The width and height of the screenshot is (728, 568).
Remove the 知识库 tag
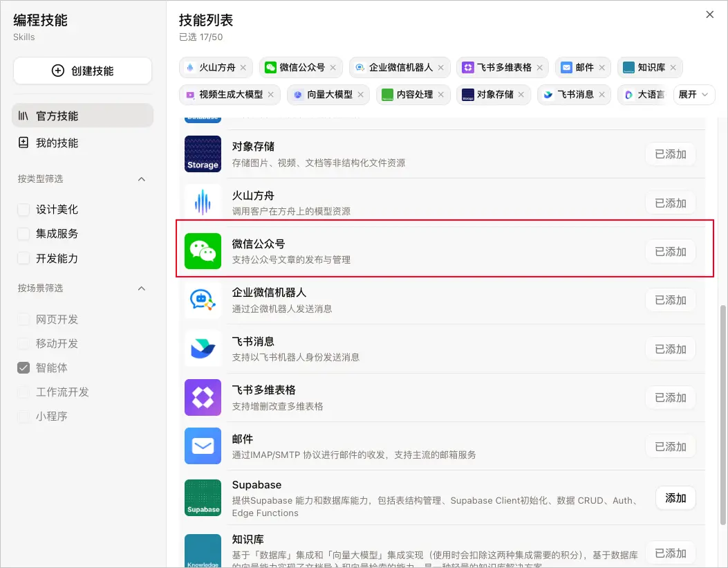tap(673, 68)
